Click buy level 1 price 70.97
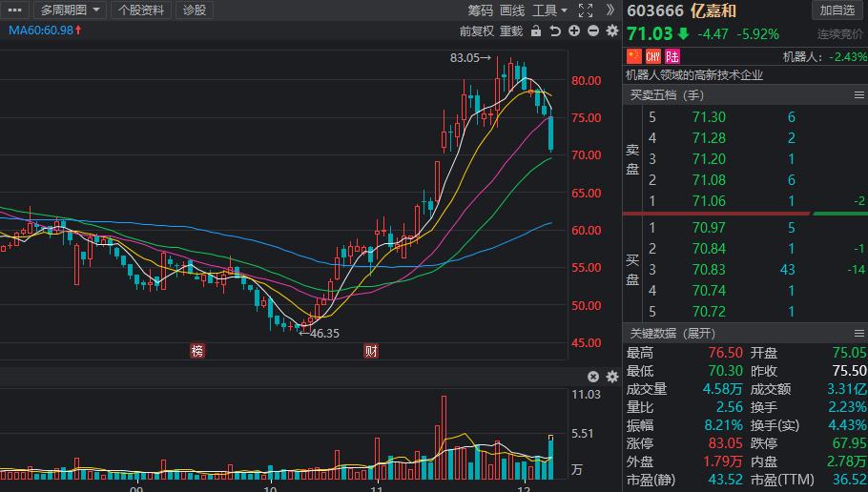Image resolution: width=868 pixels, height=492 pixels. coord(709,228)
